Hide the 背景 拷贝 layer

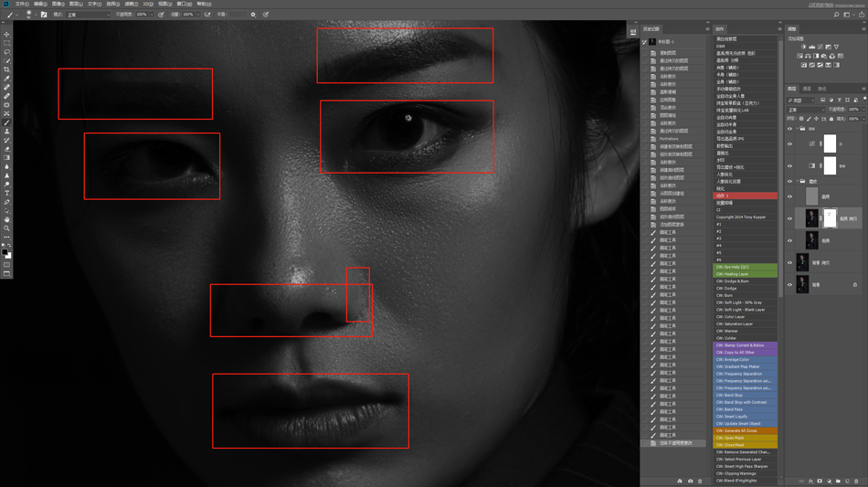pos(790,262)
